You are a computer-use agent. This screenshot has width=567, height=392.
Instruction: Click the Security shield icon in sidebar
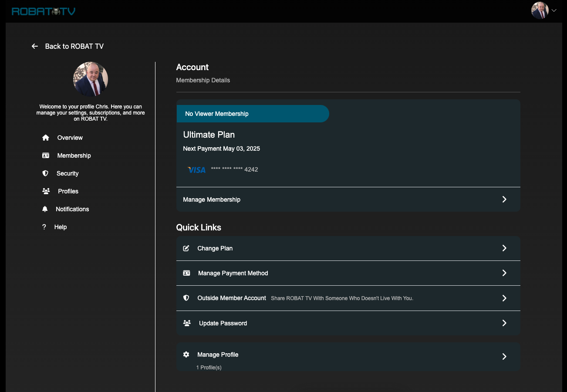pyautogui.click(x=45, y=173)
